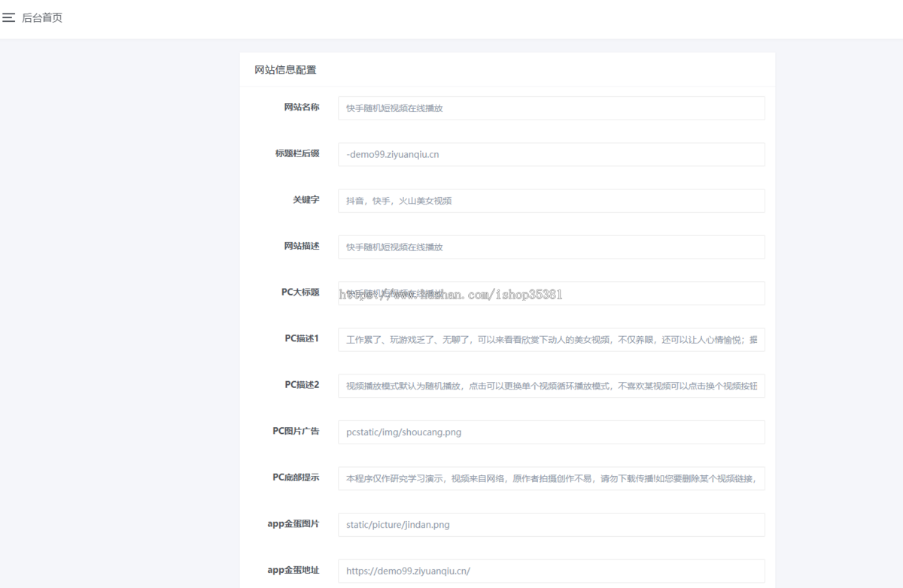Click the app金蛋地址 label

(293, 570)
